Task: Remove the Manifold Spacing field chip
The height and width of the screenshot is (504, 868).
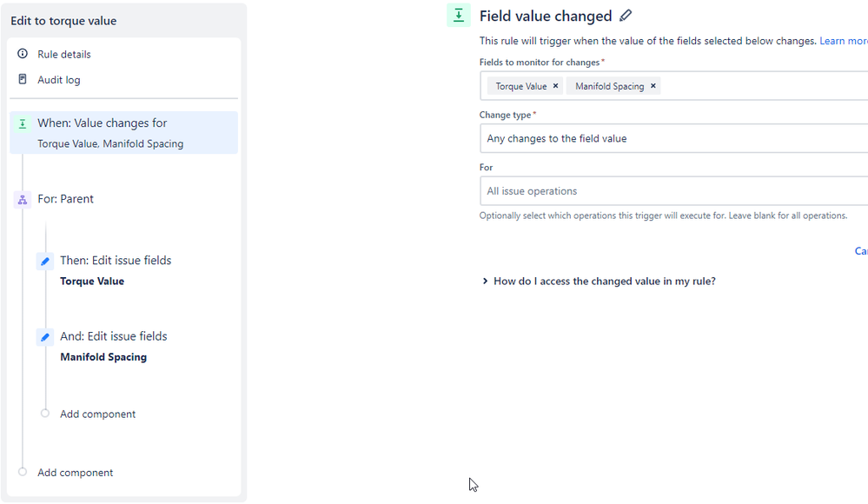Action: pyautogui.click(x=653, y=86)
